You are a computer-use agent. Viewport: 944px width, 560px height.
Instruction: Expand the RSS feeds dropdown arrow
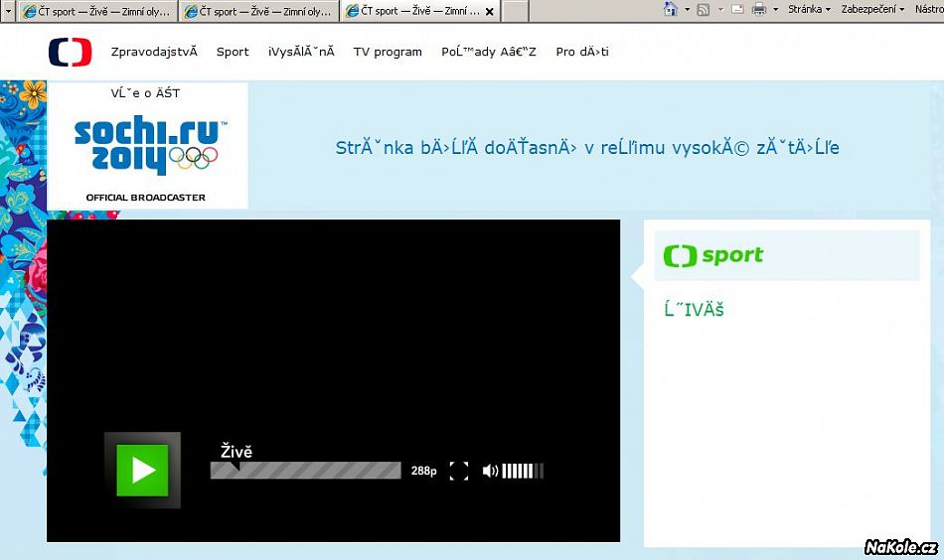(x=720, y=10)
